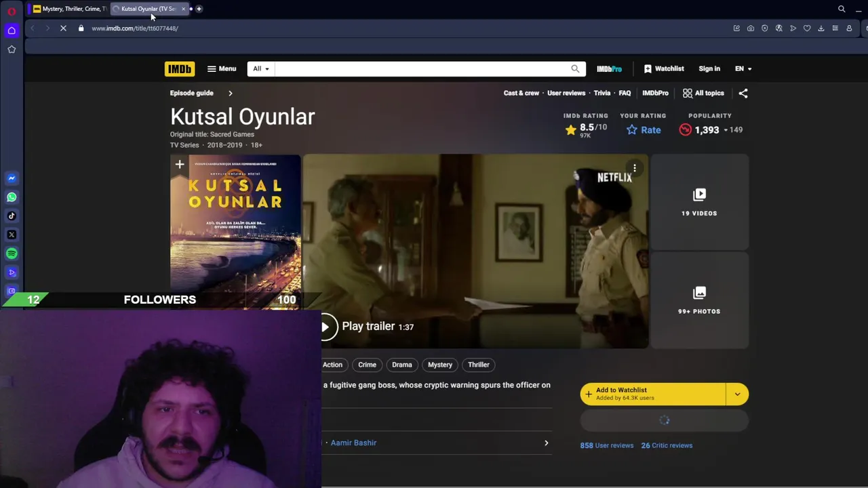Select the Mystery genre chip
Viewport: 868px width, 488px height.
tap(439, 365)
